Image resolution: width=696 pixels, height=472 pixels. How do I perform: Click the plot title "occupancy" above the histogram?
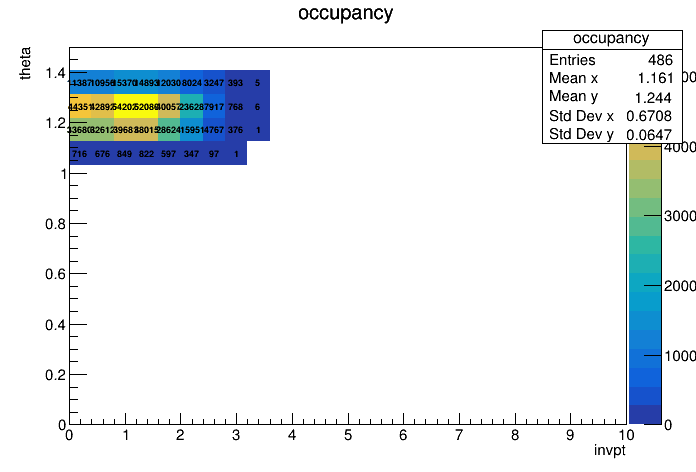[x=345, y=14]
